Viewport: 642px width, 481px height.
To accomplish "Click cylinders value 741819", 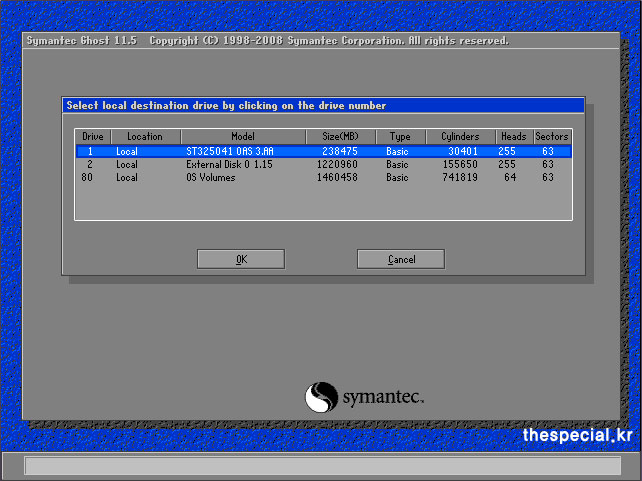I will click(x=460, y=177).
